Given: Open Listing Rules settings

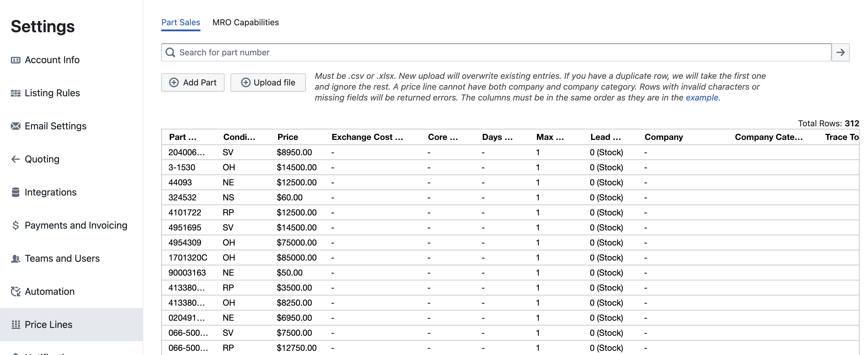Looking at the screenshot, I should pyautogui.click(x=52, y=93).
